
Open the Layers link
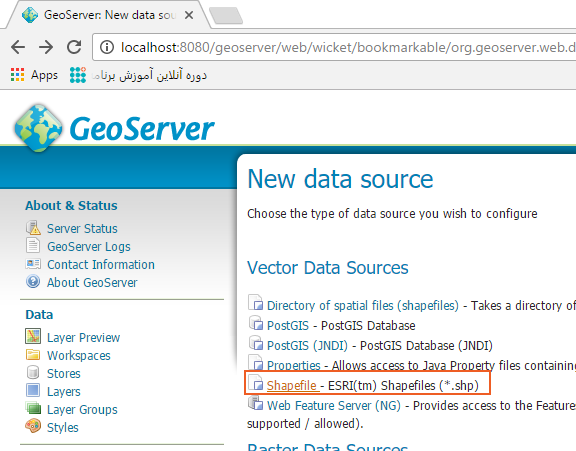tap(64, 392)
